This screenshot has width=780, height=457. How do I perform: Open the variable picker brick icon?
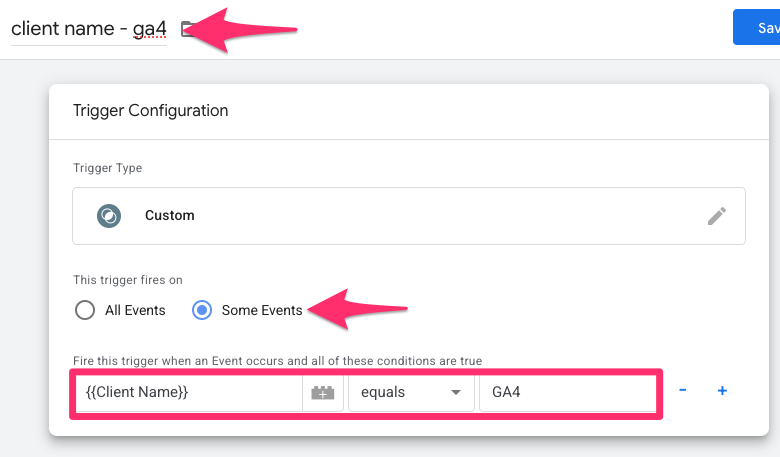pos(323,392)
